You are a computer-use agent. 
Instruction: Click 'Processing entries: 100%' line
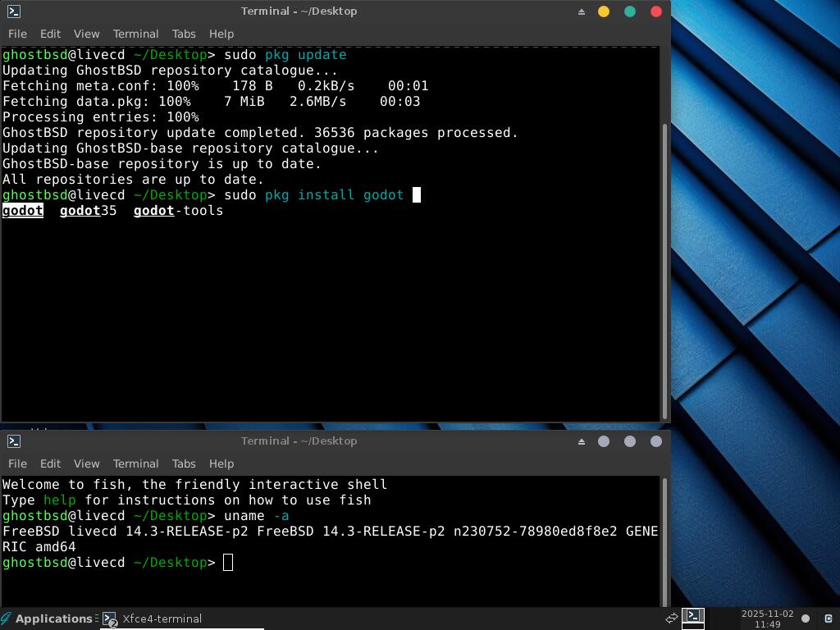(101, 117)
